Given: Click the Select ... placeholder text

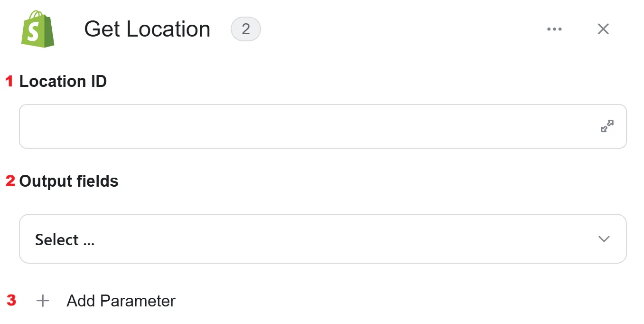Looking at the screenshot, I should pyautogui.click(x=65, y=239).
